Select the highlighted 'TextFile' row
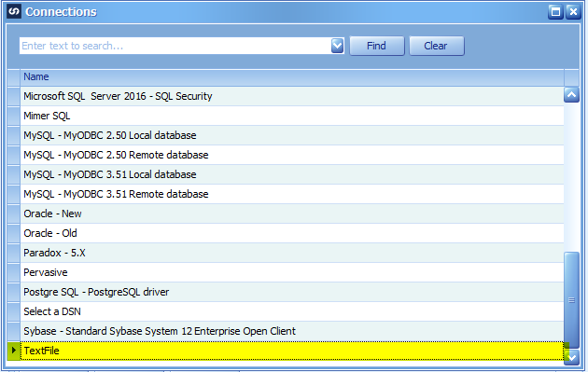Image resolution: width=588 pixels, height=372 pixels. click(292, 351)
